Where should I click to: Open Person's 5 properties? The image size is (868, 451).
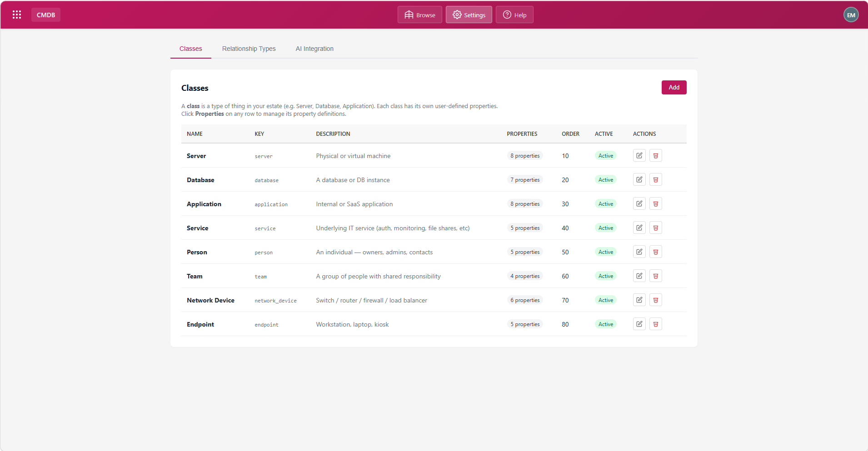pyautogui.click(x=525, y=252)
